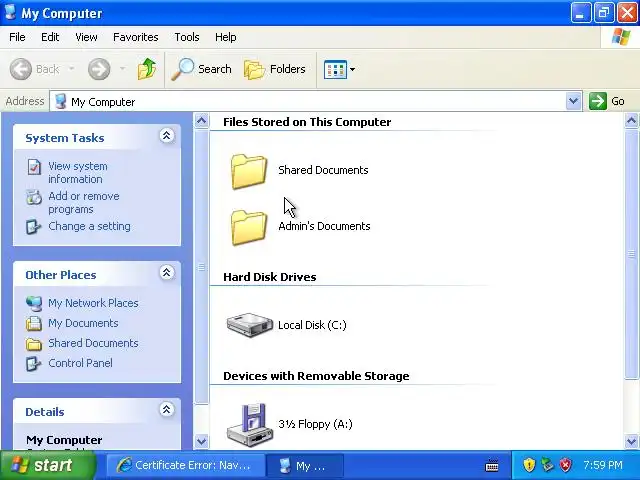Click the Back arrow icon

coord(20,69)
